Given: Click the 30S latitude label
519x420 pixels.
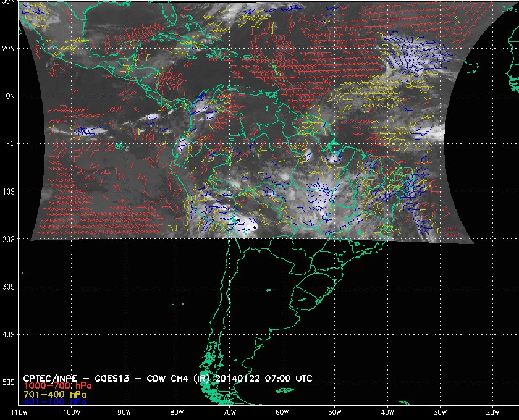Looking at the screenshot, I should [x=8, y=287].
